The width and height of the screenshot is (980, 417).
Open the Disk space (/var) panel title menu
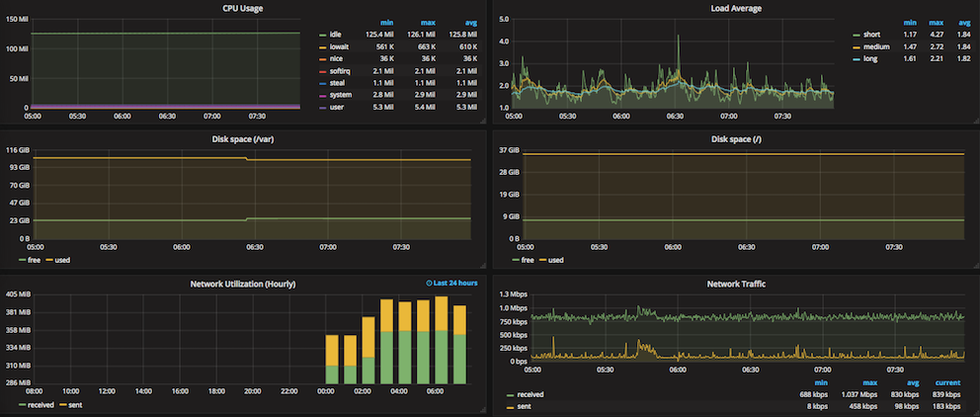coord(242,139)
